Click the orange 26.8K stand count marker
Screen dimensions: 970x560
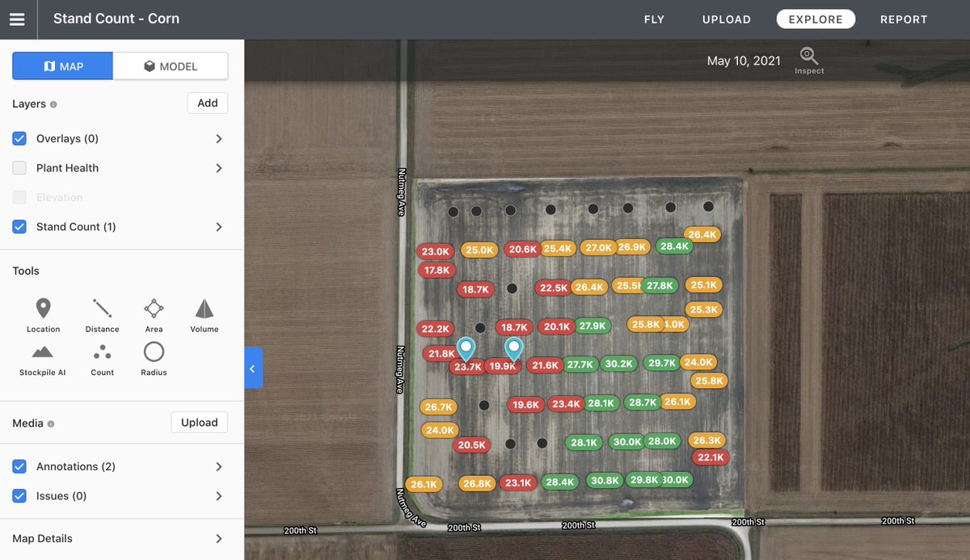click(x=477, y=483)
